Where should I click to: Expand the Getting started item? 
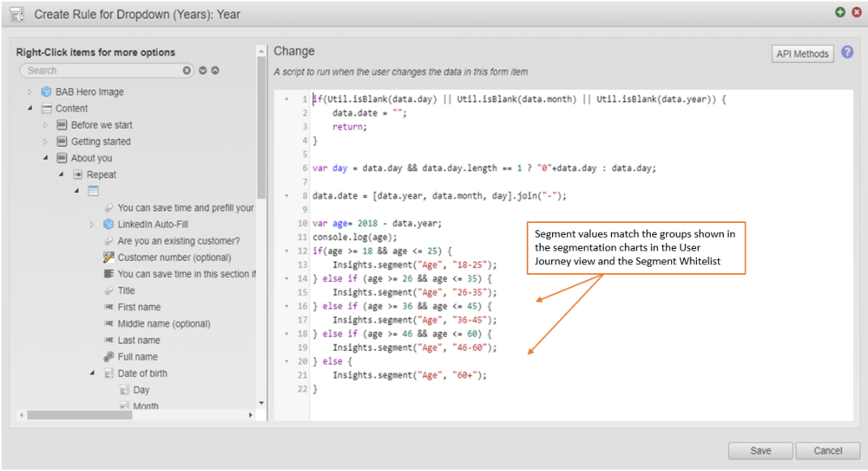pos(46,141)
